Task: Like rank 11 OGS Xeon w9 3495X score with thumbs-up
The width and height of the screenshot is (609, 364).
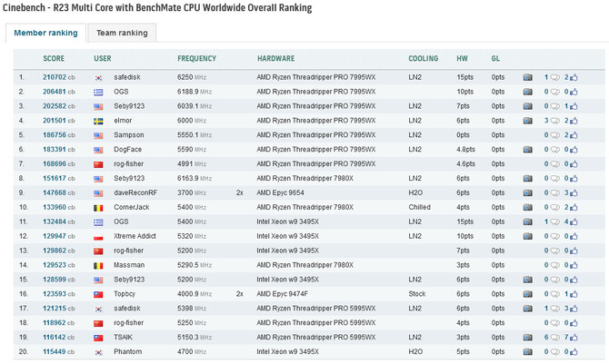Action: 574,222
